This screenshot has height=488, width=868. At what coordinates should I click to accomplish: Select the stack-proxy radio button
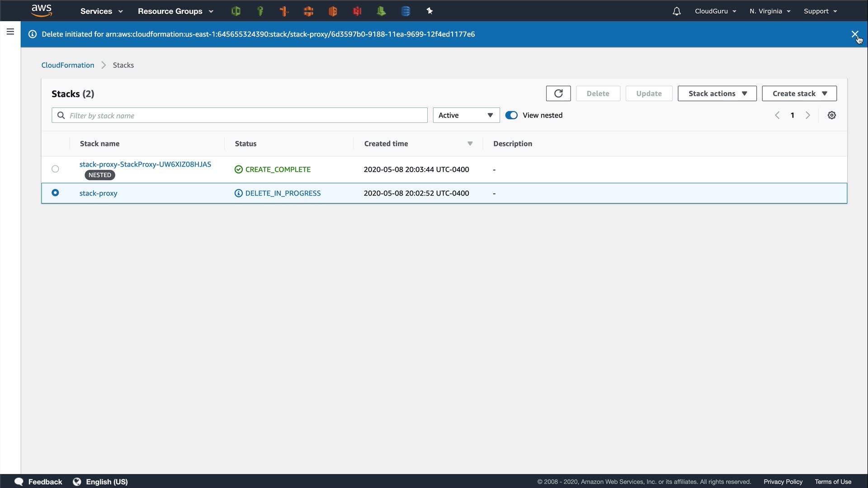[x=55, y=193]
